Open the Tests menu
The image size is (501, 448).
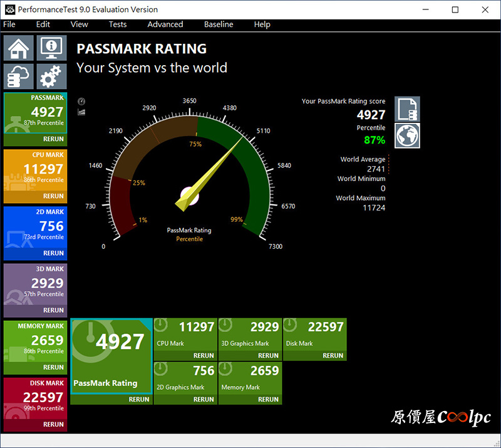tap(118, 24)
